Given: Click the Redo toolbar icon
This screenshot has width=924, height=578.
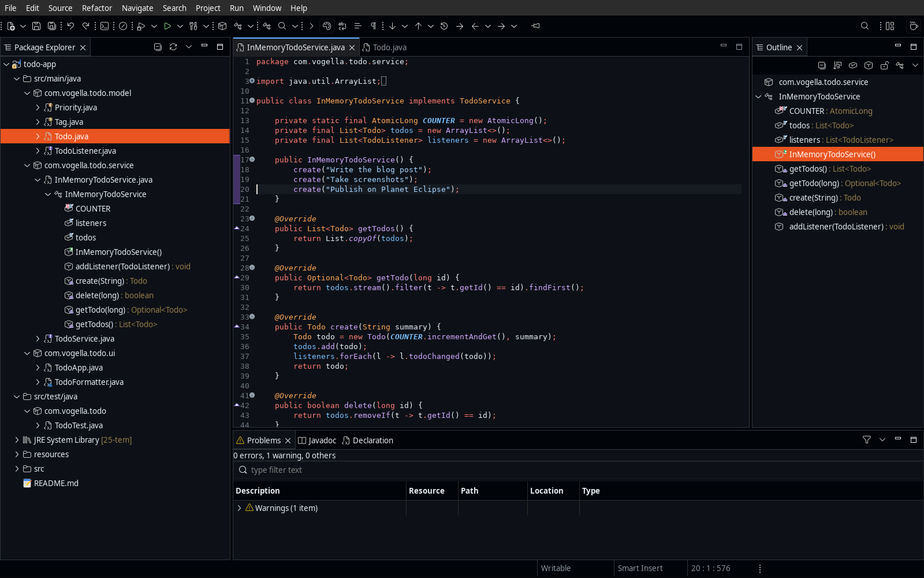Looking at the screenshot, I should click(86, 26).
